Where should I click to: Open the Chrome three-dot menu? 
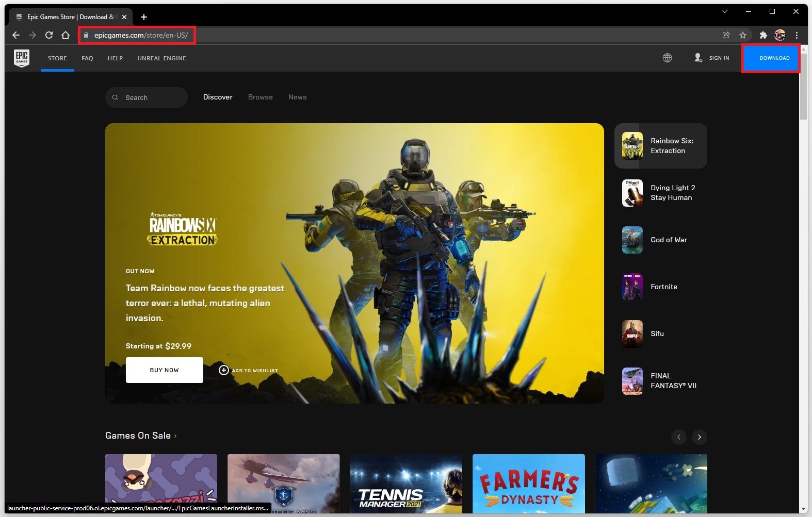(797, 35)
